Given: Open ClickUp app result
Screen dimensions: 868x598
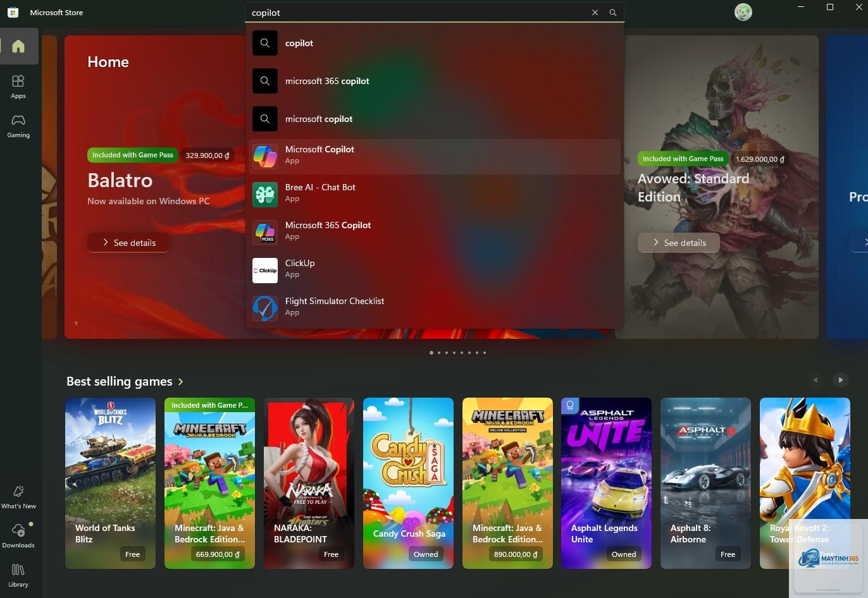Looking at the screenshot, I should coord(434,271).
